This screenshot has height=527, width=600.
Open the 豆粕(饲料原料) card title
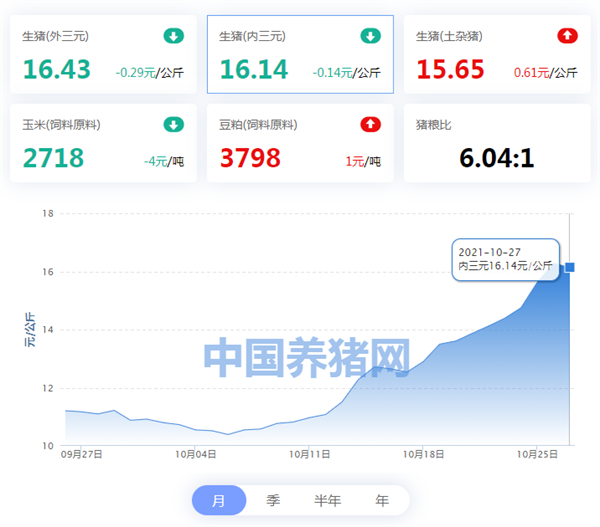[258, 125]
